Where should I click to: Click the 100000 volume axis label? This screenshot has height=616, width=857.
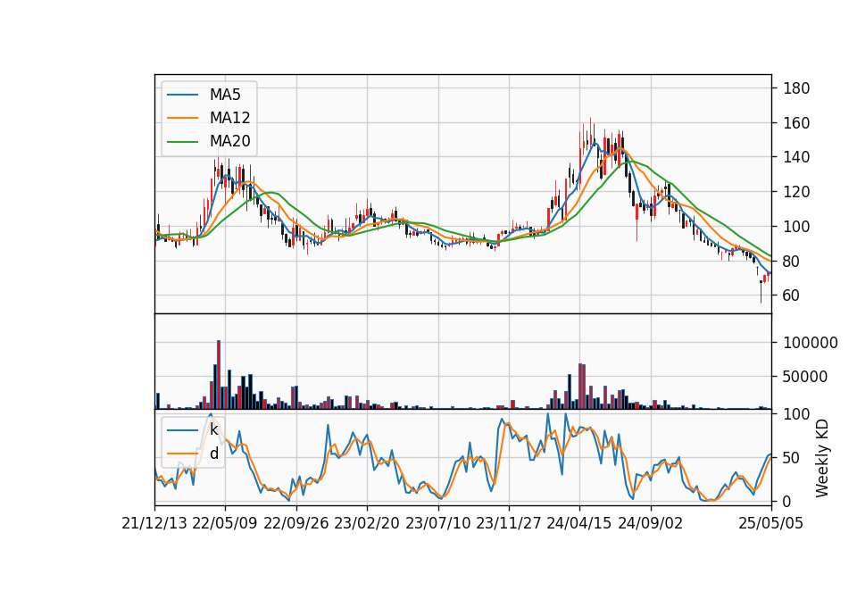pyautogui.click(x=811, y=343)
